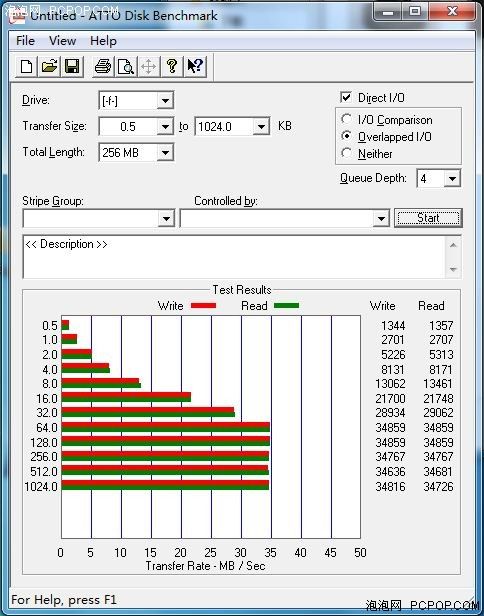Select the Overlapped I/O radio button
Screen dimensions: 484x616
346,136
